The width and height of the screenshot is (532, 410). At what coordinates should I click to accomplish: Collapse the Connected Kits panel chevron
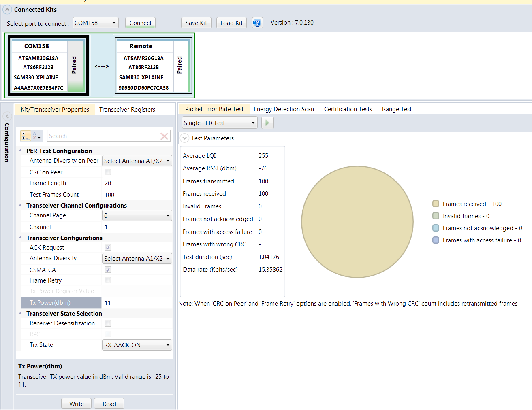pos(7,10)
